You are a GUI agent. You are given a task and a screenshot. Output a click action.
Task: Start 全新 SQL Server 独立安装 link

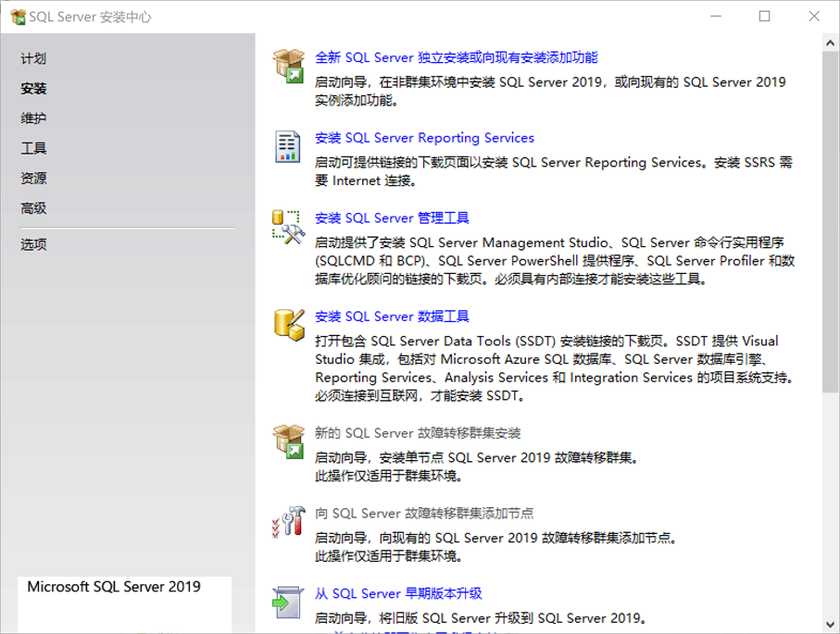[x=456, y=57]
